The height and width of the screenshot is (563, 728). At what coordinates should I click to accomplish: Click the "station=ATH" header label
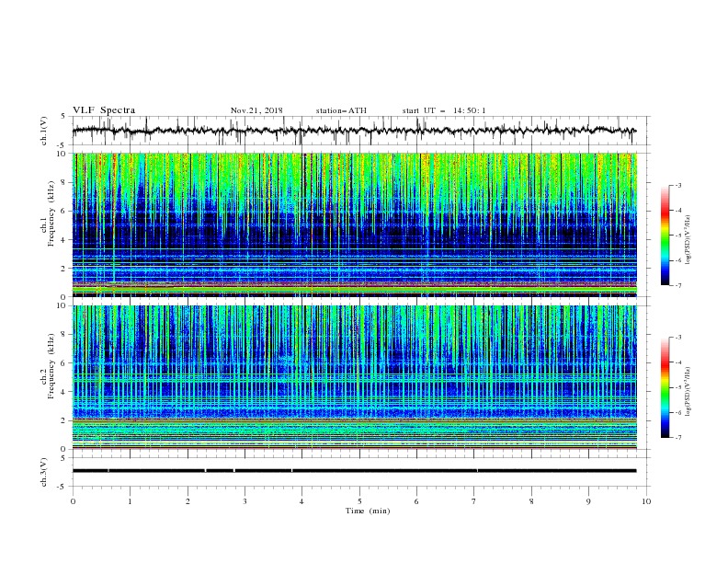341,110
